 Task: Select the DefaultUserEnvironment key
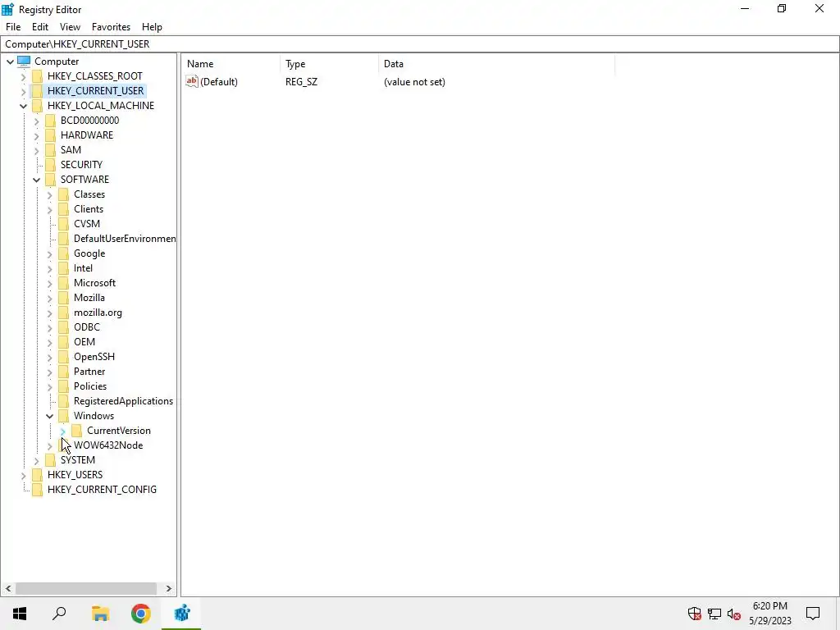125,239
